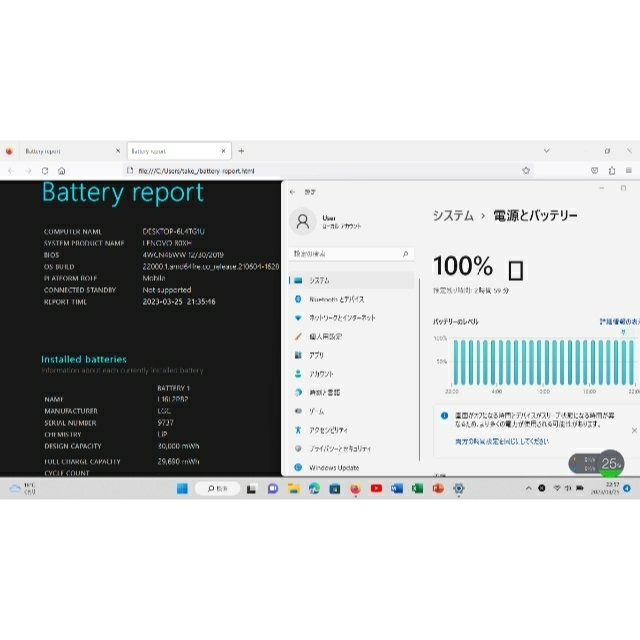Select the second Battery report tab
Image resolution: width=640 pixels, height=640 pixels.
(180, 151)
